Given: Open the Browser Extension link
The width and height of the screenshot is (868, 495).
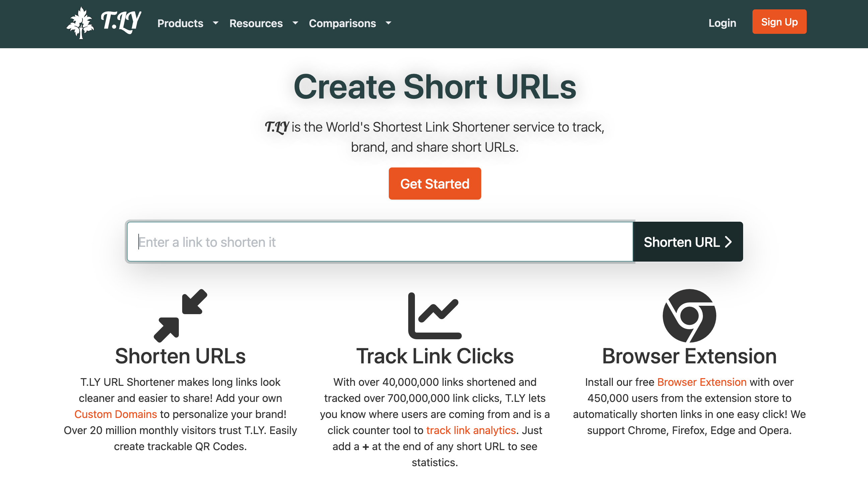Looking at the screenshot, I should click(702, 382).
